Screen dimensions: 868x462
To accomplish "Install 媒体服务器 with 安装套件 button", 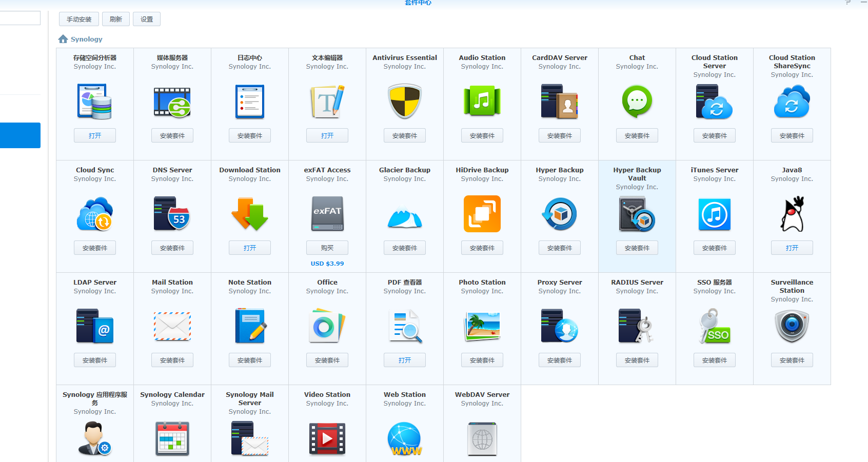I will (x=172, y=135).
